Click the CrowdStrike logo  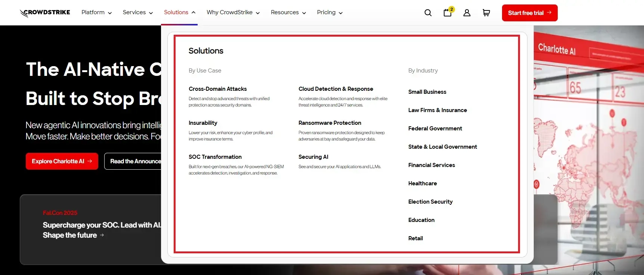click(45, 13)
